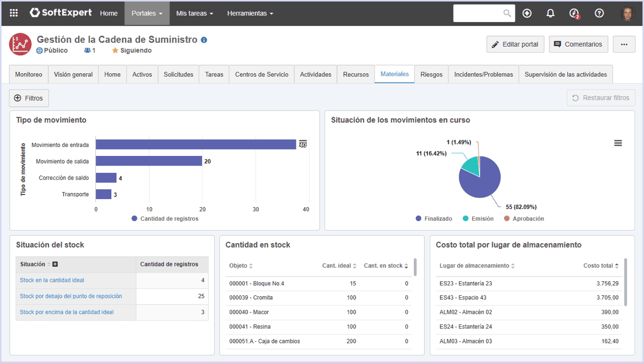Open the apps grid menu icon

(14, 13)
